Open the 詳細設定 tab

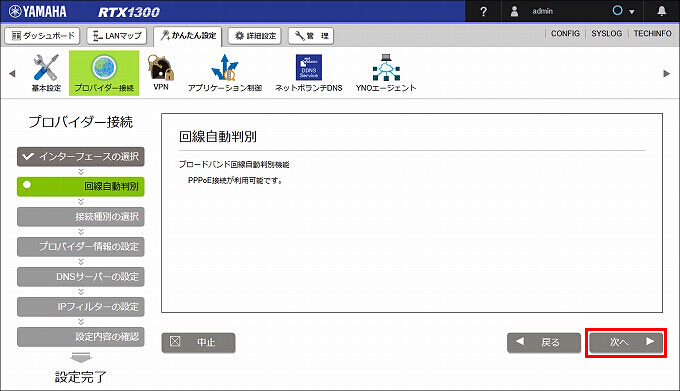[x=255, y=36]
